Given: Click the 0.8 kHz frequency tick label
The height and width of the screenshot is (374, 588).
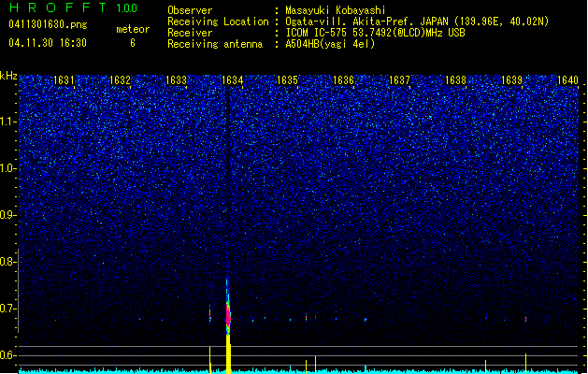Looking at the screenshot, I should (7, 262).
